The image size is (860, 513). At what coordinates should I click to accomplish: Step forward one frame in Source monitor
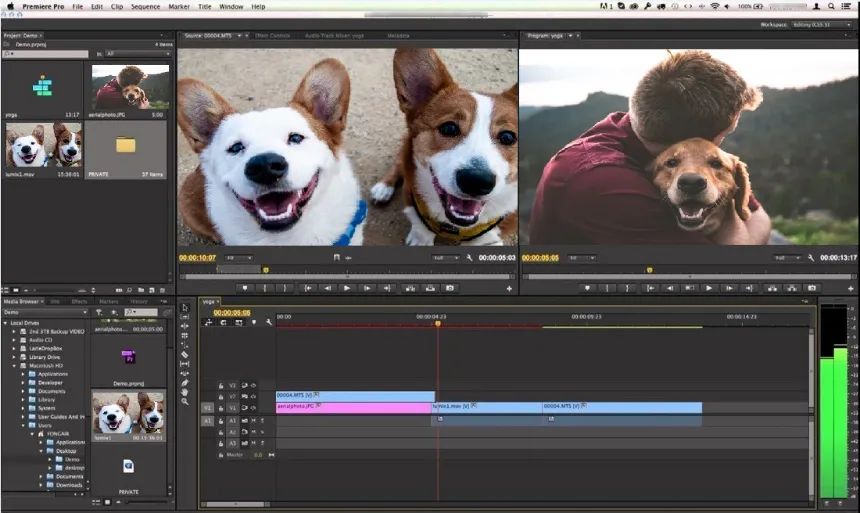point(367,288)
